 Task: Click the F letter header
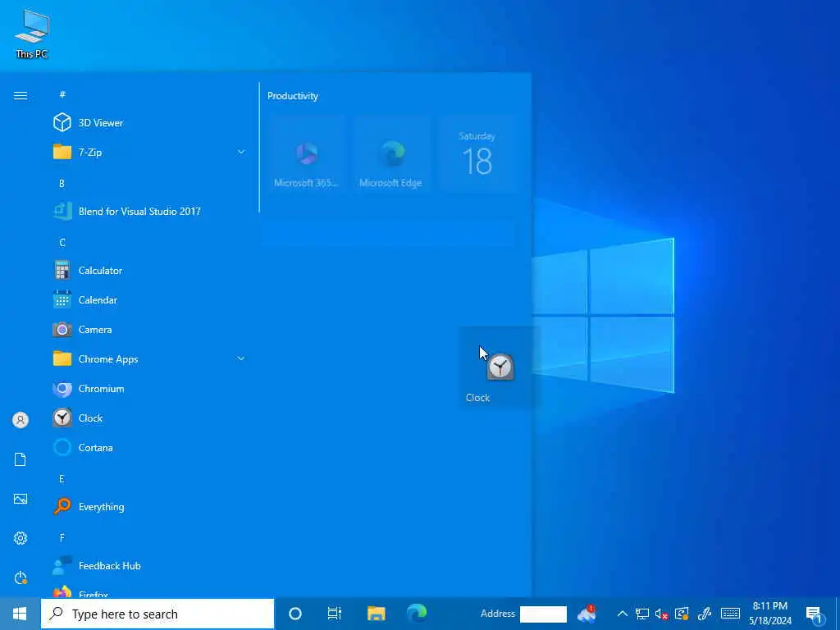pos(62,537)
